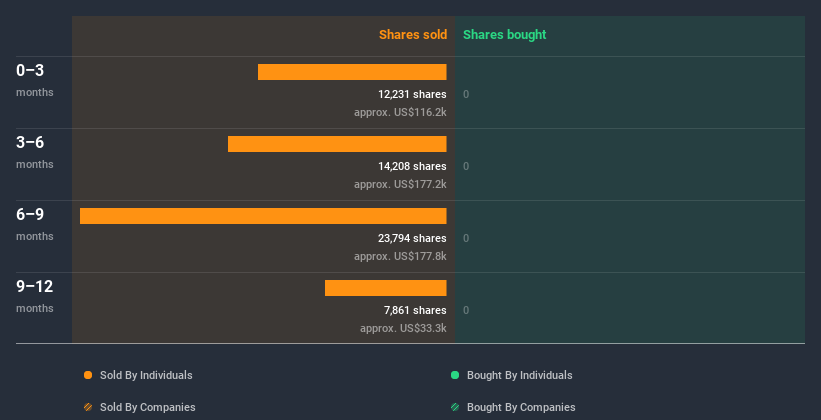821x420 pixels.
Task: Select the Sold By Companies legend label
Action: 148,407
